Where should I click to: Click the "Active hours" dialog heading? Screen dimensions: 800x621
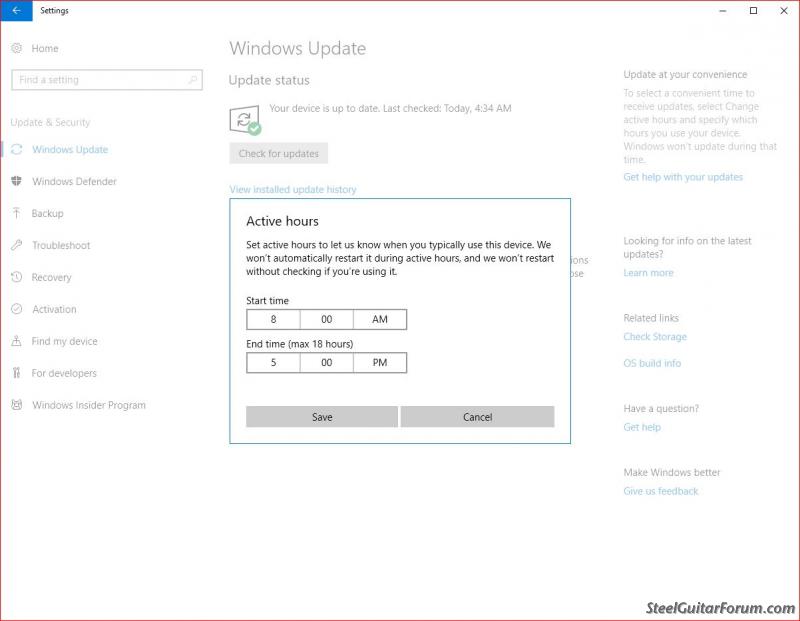click(x=282, y=221)
